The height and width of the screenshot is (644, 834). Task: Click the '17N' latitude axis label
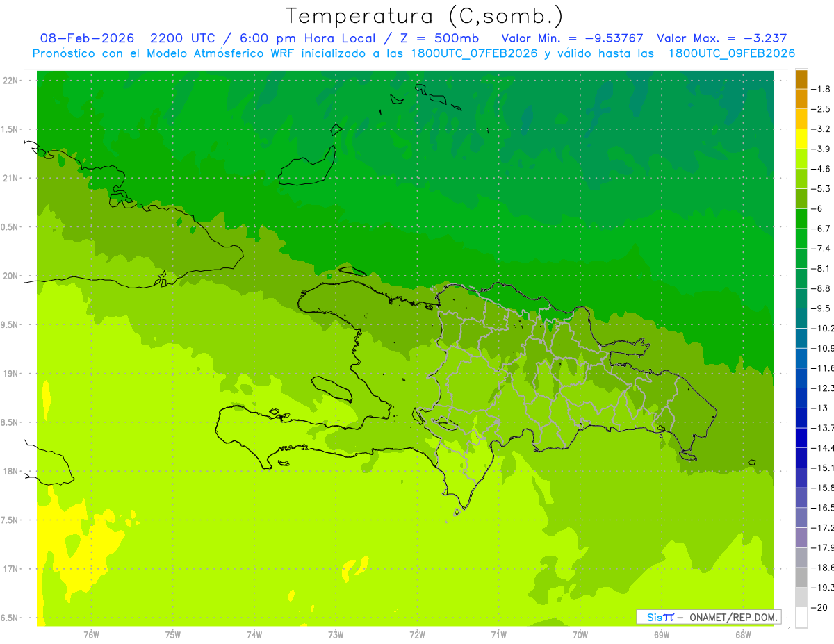[10, 569]
